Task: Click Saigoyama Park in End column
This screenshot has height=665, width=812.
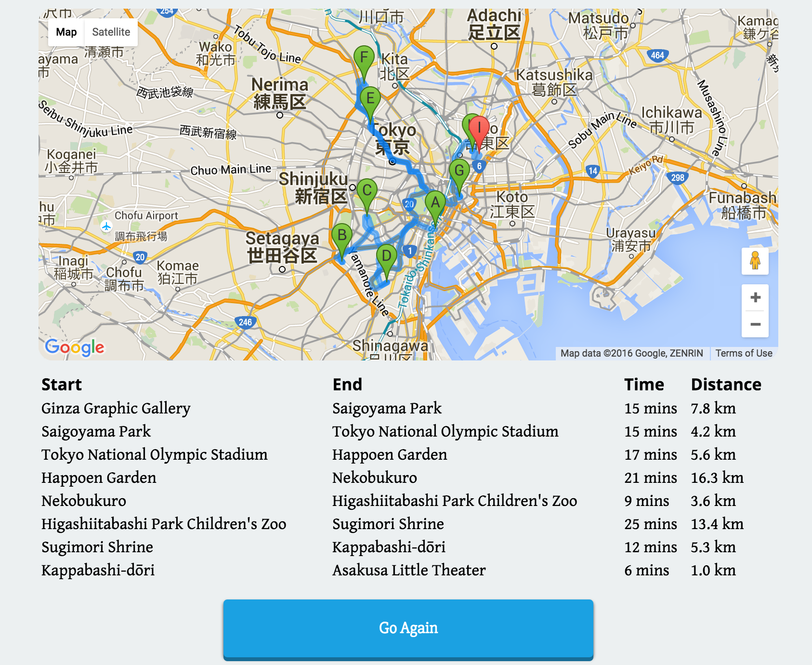Action: 387,409
